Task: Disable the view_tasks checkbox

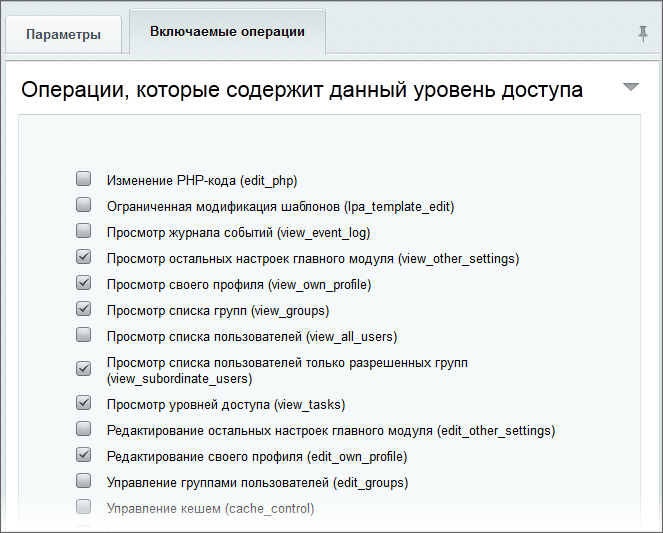Action: click(x=84, y=404)
